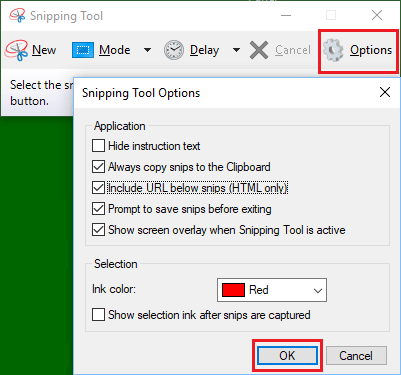Open the Ink color combo box

point(272,290)
